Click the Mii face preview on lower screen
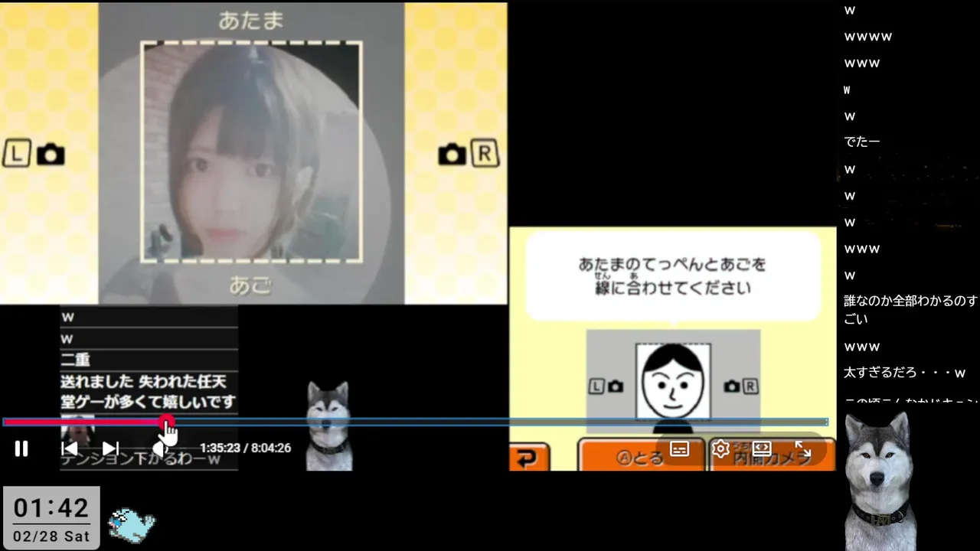Screen dimensions: 980x551 tap(673, 382)
